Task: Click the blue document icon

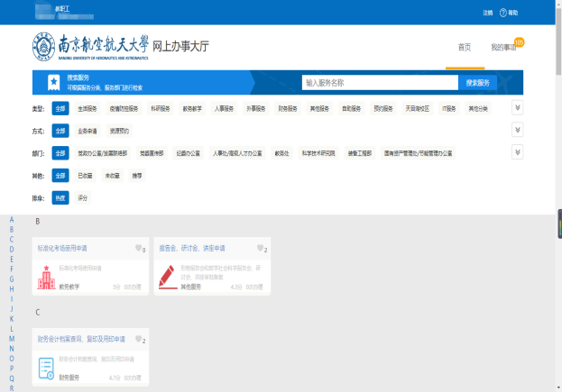Action: click(x=46, y=368)
